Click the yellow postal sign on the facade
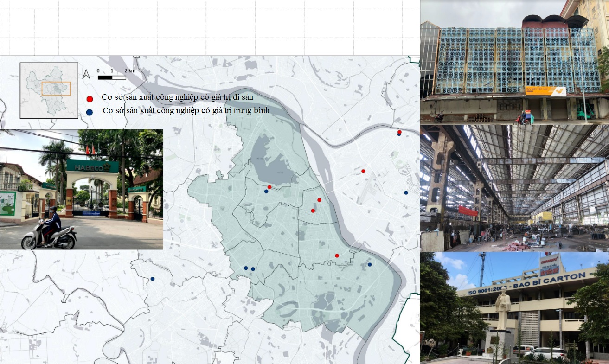Image resolution: width=609 pixels, height=364 pixels. tap(545, 90)
